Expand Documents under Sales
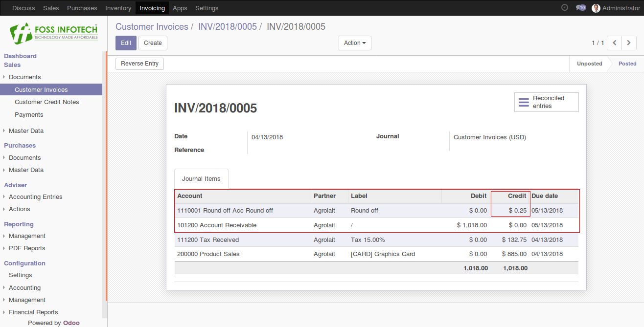This screenshot has height=327, width=644. (x=24, y=77)
